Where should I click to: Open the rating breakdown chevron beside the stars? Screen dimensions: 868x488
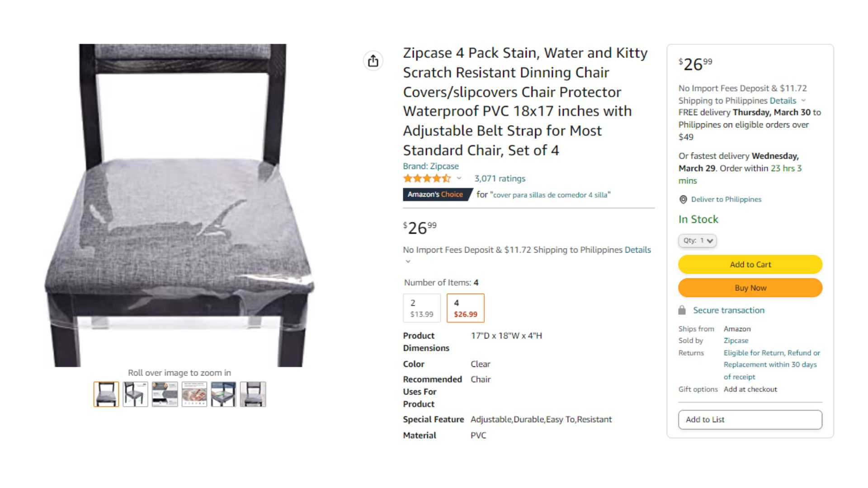[459, 178]
